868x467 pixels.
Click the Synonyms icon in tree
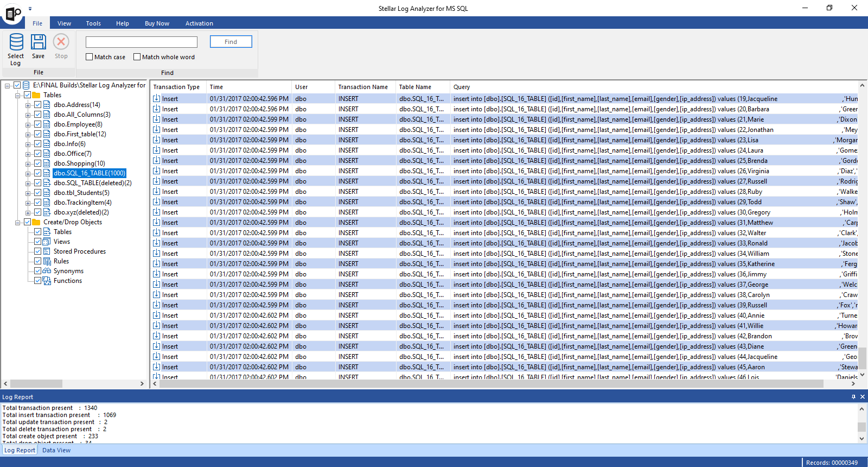(x=47, y=271)
